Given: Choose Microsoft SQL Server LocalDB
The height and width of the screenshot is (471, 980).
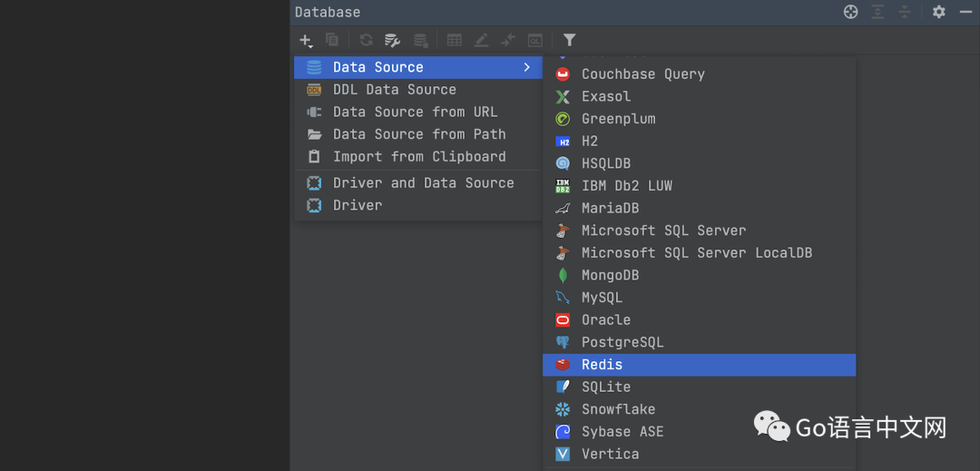Looking at the screenshot, I should 696,253.
